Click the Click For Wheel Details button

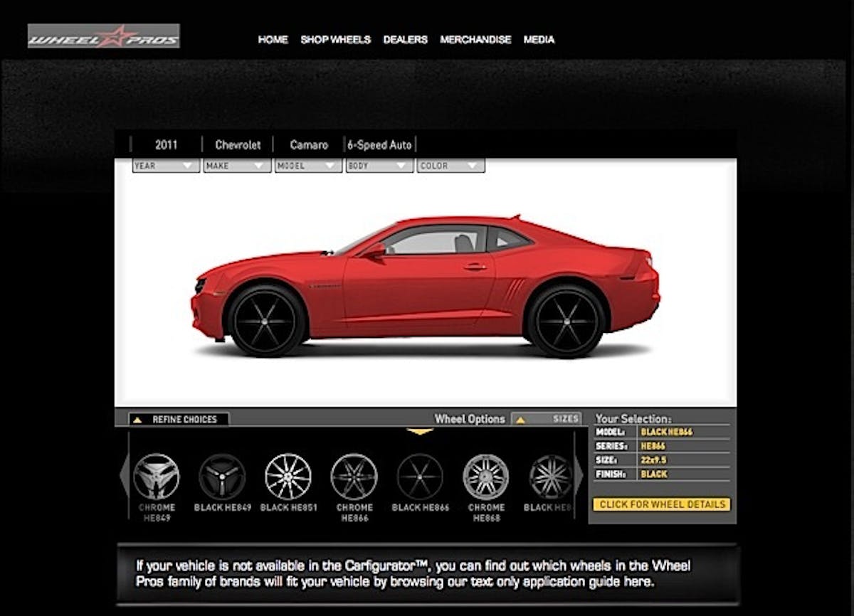(662, 504)
